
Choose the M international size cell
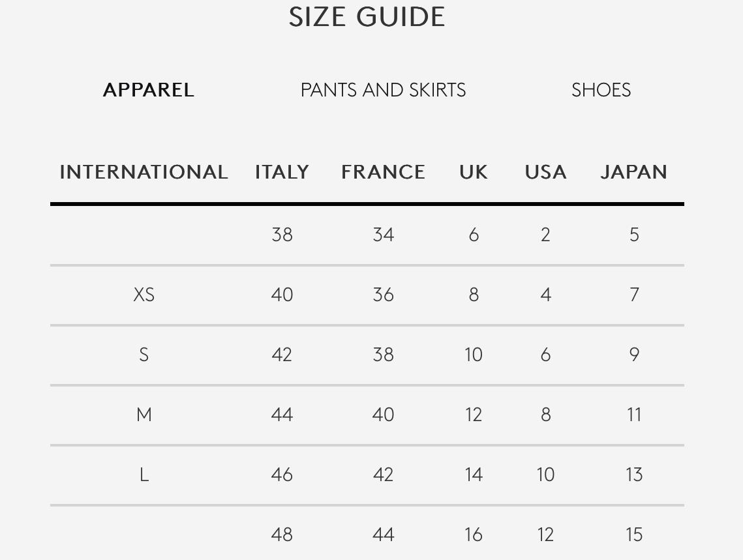tap(144, 415)
